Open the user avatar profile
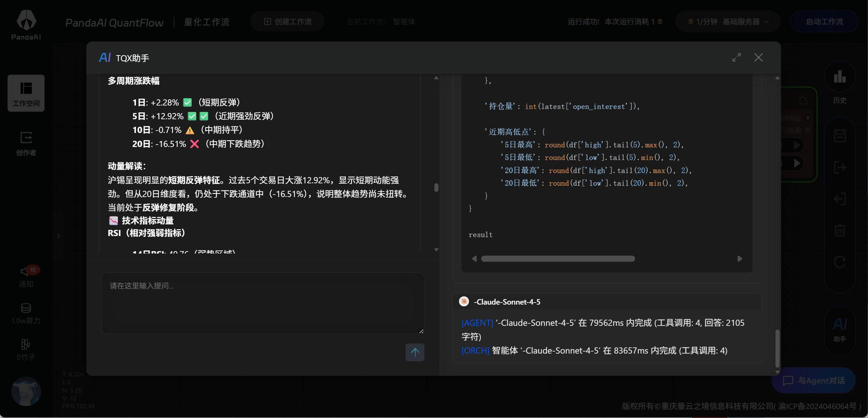 coord(26,391)
